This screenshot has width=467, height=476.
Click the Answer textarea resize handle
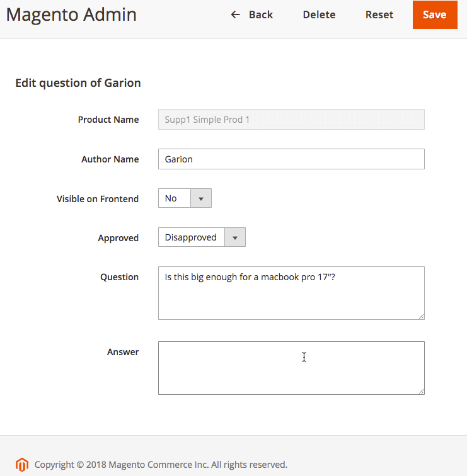pos(421,391)
